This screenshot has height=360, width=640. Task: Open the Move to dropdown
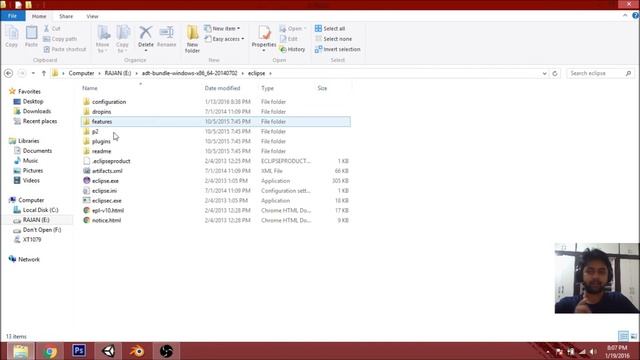click(103, 39)
